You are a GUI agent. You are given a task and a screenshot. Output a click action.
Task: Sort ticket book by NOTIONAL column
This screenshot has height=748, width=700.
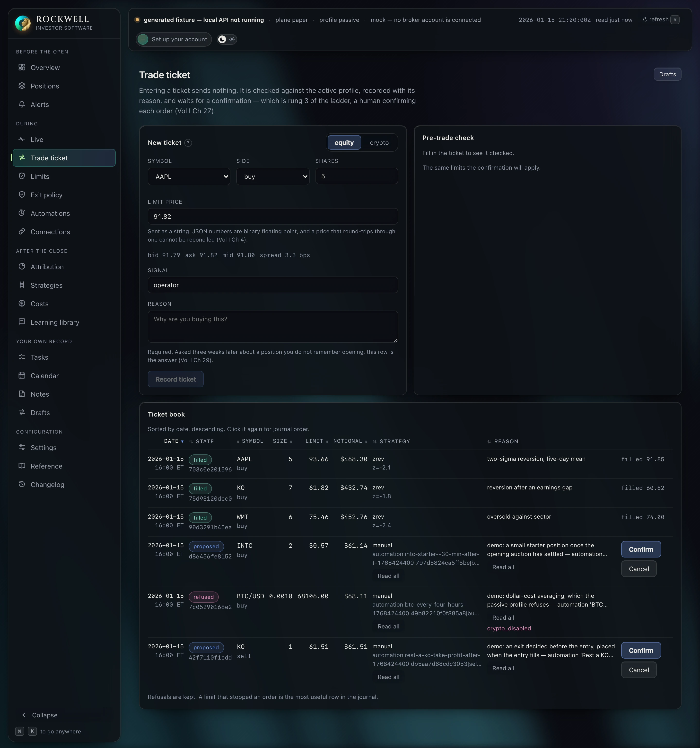[350, 441]
